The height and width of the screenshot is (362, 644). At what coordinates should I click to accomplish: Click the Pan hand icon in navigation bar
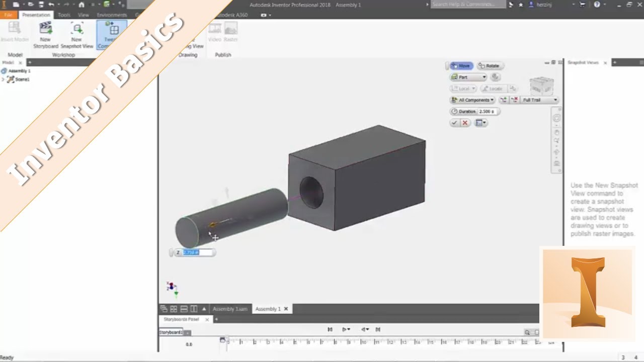(556, 132)
